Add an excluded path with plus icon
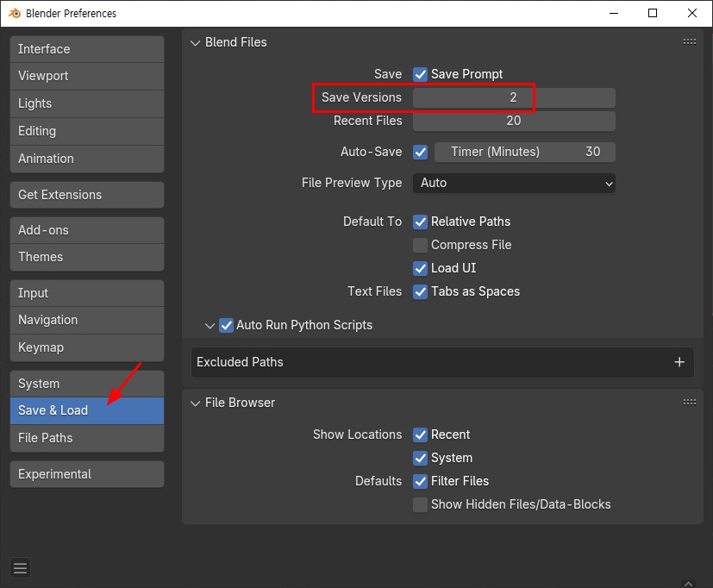 pyautogui.click(x=679, y=362)
